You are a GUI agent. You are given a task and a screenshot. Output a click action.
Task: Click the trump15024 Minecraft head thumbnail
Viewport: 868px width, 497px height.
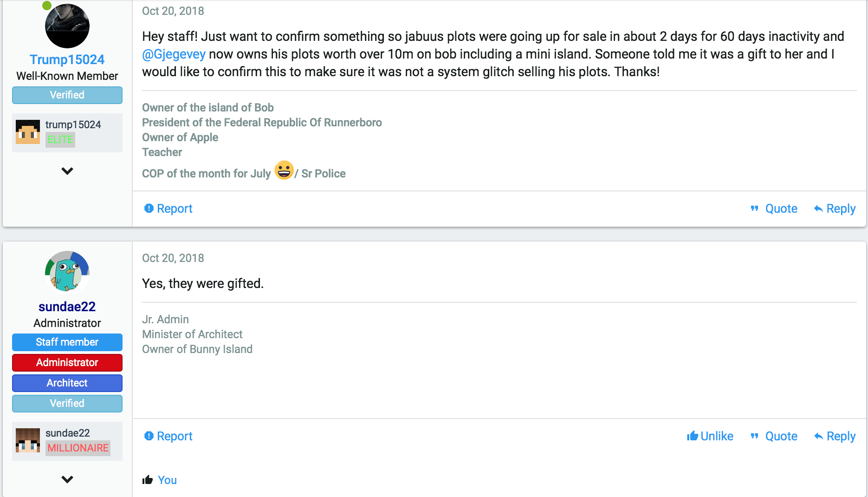coord(28,132)
